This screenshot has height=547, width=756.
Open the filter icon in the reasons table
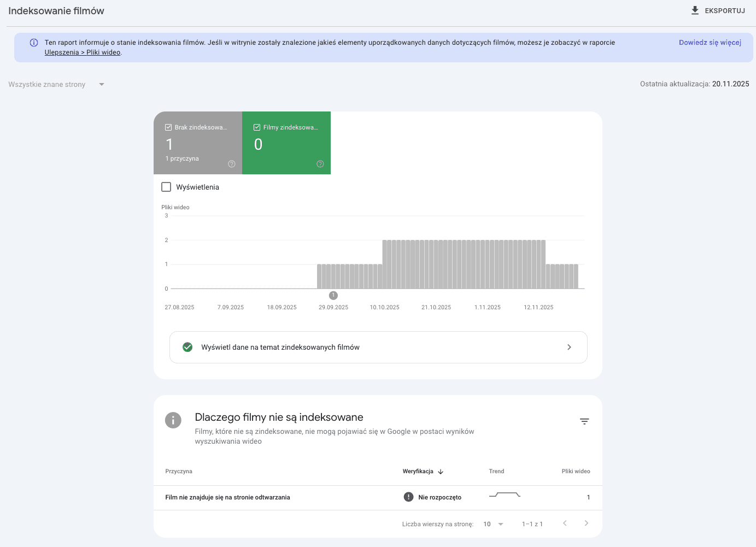point(584,421)
